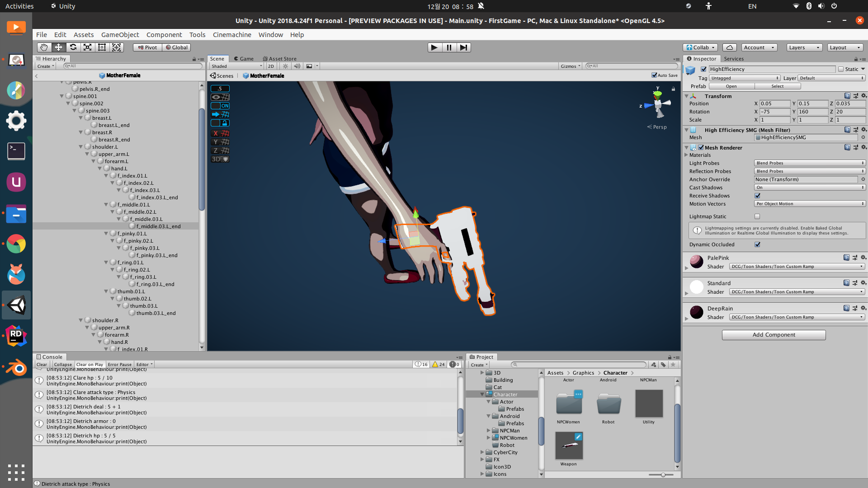868x488 pixels.
Task: Select the combined Transform tool
Action: pos(116,47)
